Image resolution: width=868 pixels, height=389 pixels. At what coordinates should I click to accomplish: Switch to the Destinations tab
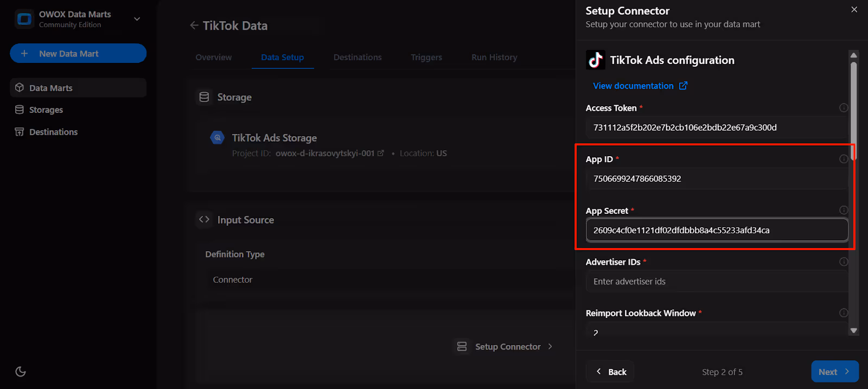point(358,57)
